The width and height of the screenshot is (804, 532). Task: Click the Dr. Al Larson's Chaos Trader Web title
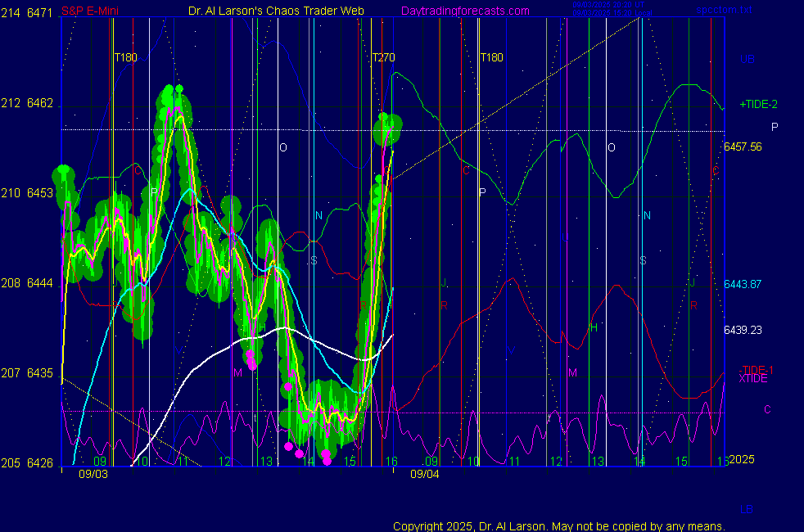[276, 11]
